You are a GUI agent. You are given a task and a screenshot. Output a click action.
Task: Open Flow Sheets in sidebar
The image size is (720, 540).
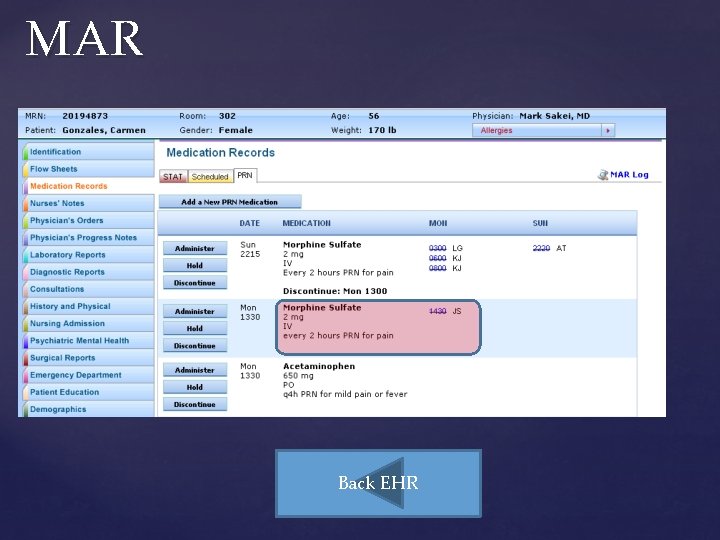87,169
